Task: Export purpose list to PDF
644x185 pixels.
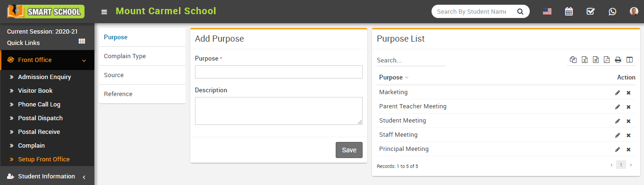Action: pos(607,60)
